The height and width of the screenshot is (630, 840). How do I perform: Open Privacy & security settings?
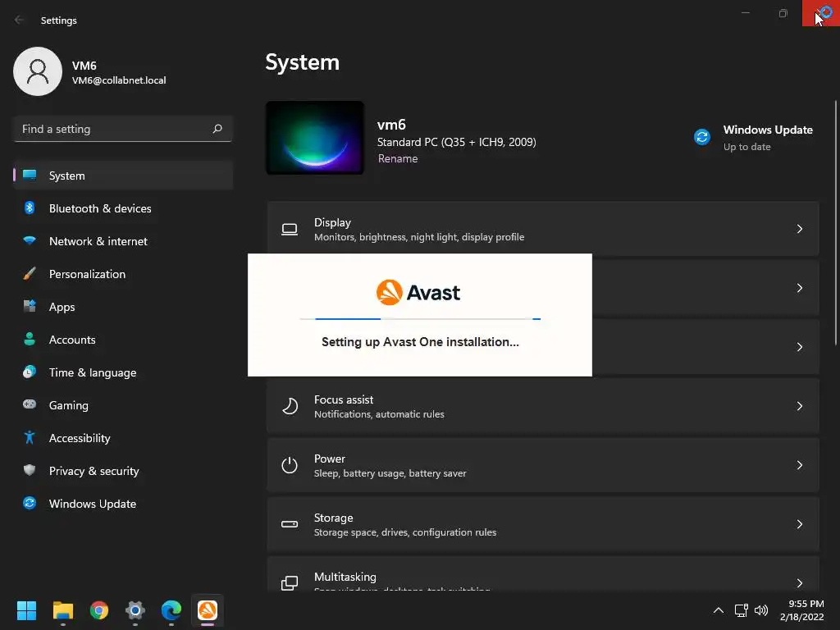click(123, 471)
